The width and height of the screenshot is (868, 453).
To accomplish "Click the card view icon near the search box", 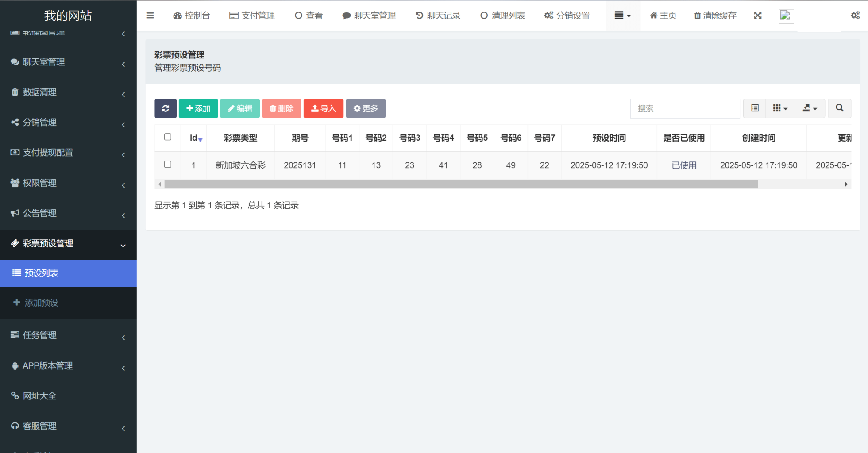I will pos(754,108).
